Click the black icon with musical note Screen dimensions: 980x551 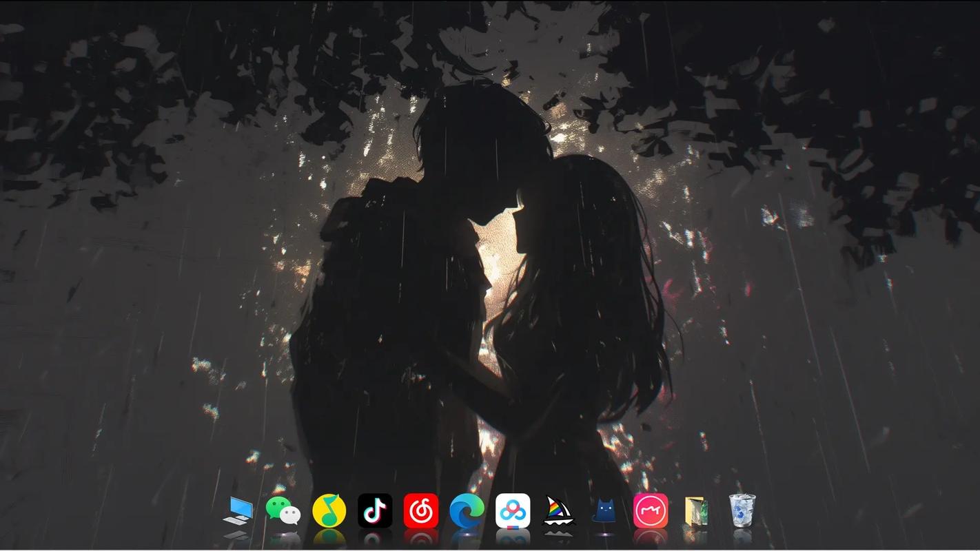click(x=375, y=511)
